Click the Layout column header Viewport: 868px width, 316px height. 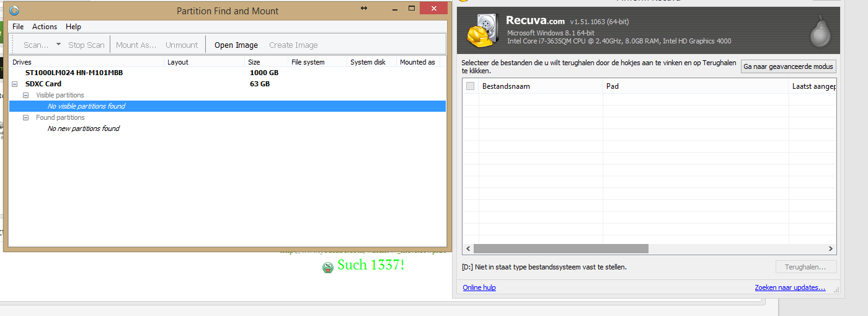pyautogui.click(x=205, y=62)
